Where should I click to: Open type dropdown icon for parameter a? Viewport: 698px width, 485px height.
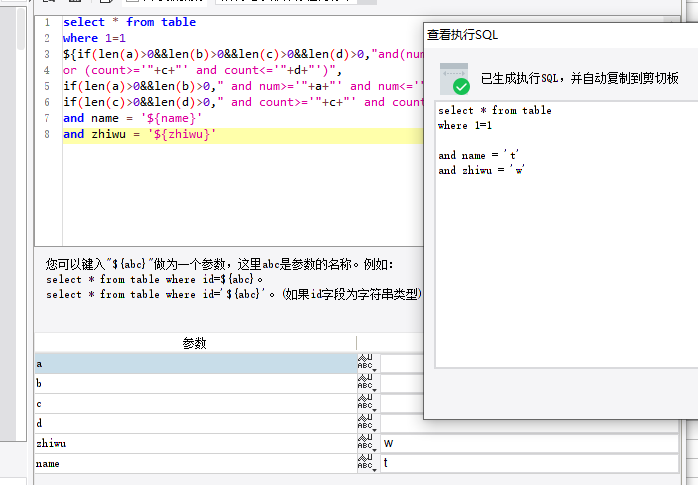pos(368,364)
